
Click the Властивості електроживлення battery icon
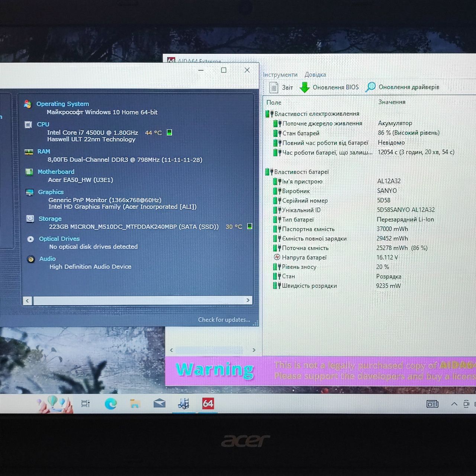pyautogui.click(x=269, y=114)
